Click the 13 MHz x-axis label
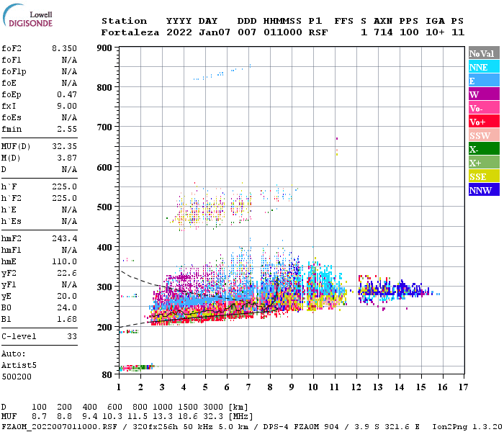The image size is (504, 432). point(378,387)
